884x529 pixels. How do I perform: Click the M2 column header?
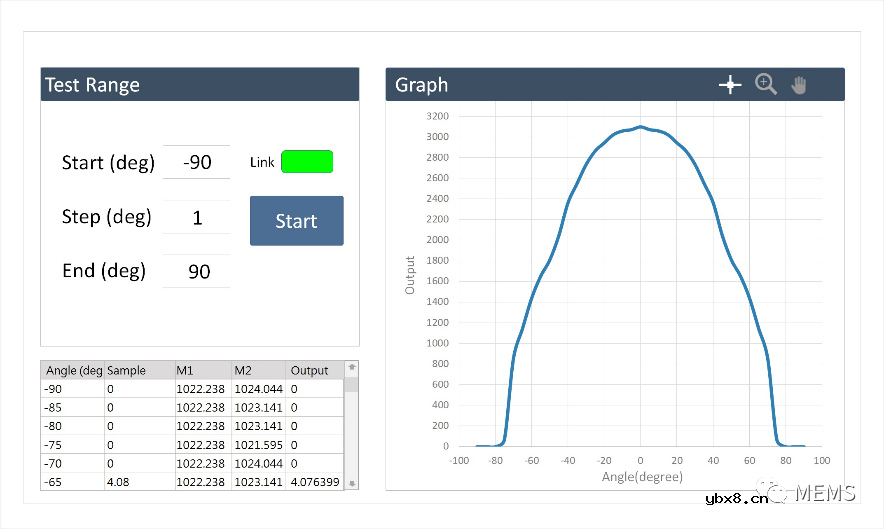pos(259,370)
